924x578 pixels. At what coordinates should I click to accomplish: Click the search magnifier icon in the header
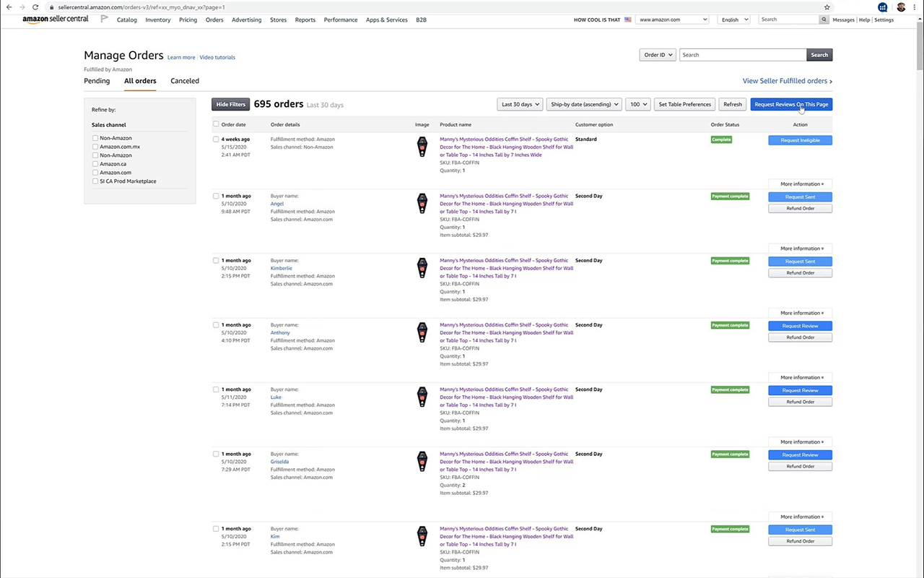(824, 20)
